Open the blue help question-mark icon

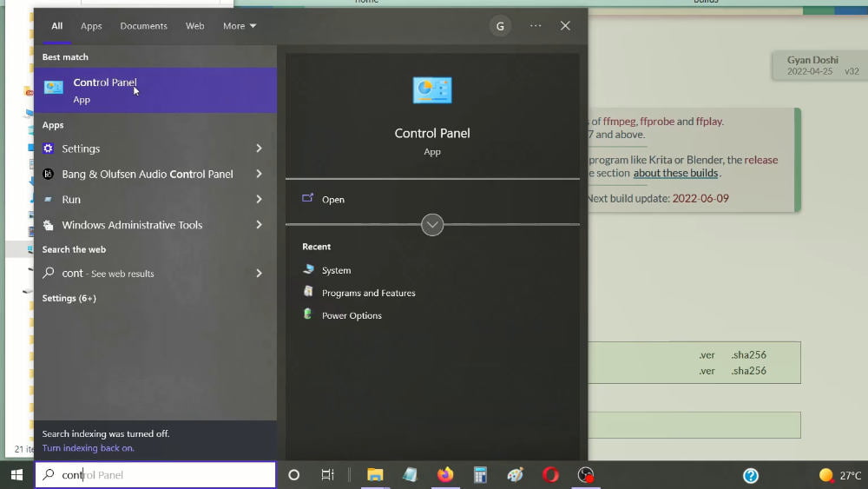click(751, 475)
